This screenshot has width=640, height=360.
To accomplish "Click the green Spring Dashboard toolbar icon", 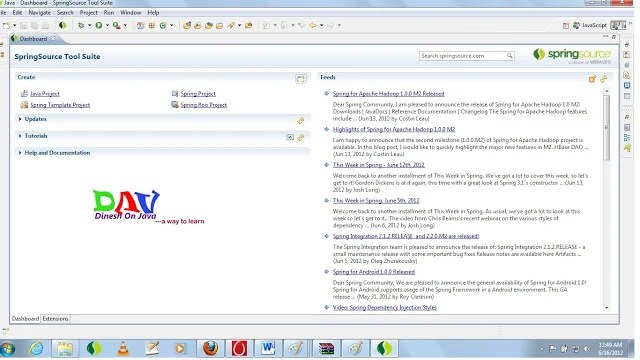I will [62, 25].
